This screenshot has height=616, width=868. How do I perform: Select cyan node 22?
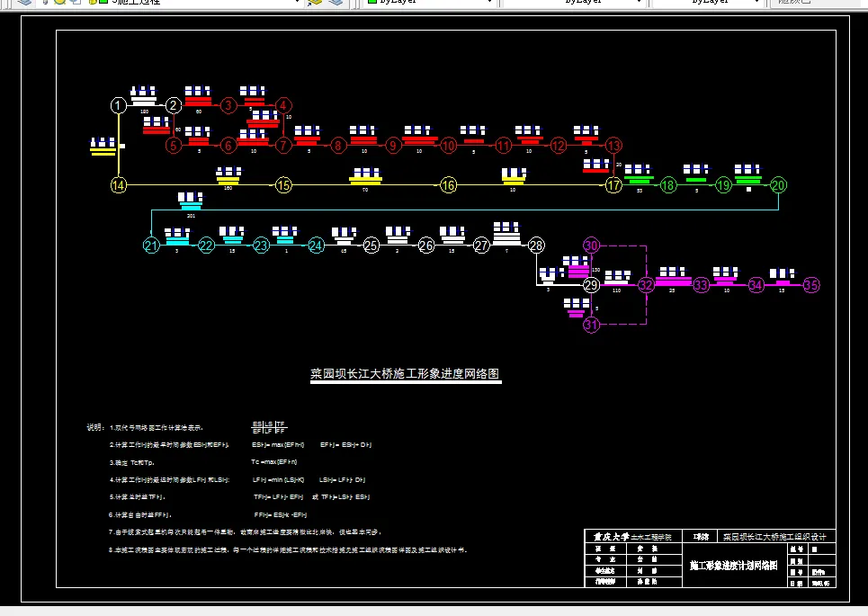pos(206,246)
